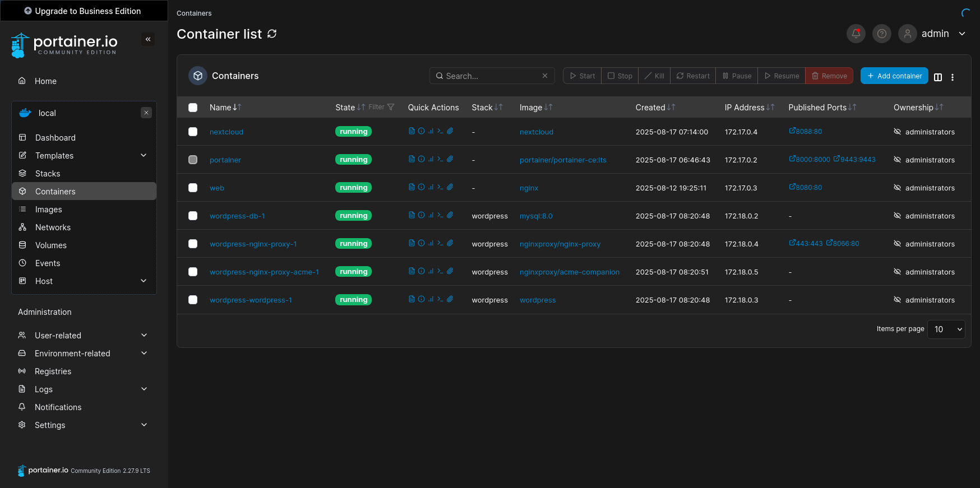Open Stacks from the sidebar
The image size is (980, 488).
[84, 173]
